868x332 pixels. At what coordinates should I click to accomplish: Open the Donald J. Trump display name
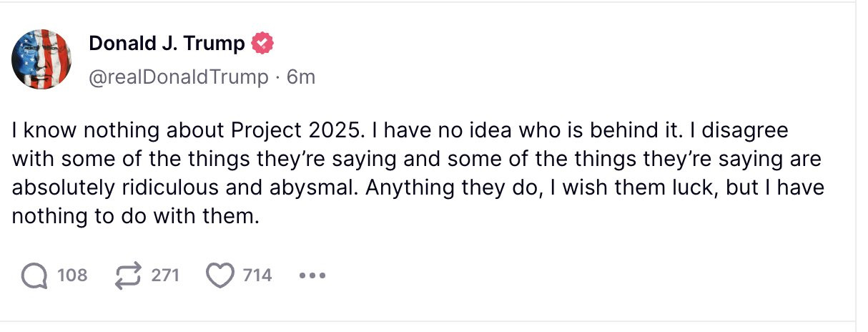(167, 44)
